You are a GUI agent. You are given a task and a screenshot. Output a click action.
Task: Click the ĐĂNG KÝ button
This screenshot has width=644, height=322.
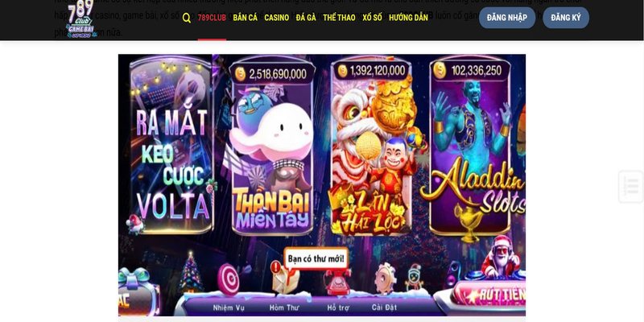[566, 18]
